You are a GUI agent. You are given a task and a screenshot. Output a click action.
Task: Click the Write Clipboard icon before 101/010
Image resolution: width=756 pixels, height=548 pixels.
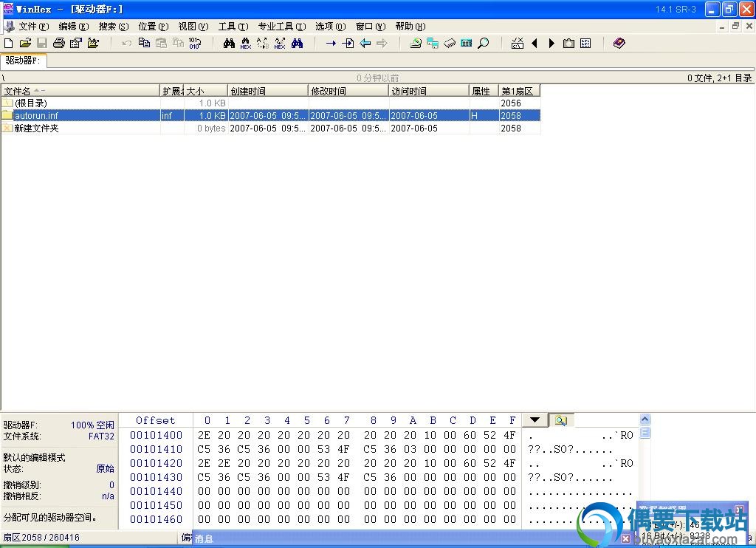tap(178, 44)
